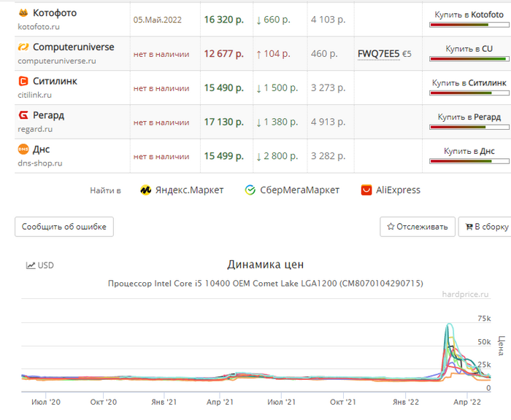Click the Kotofoto price rating bar
511x420 pixels.
(469, 25)
